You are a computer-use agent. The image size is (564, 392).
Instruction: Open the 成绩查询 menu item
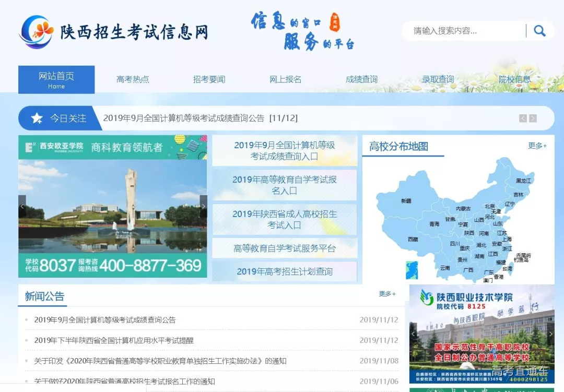pos(361,79)
